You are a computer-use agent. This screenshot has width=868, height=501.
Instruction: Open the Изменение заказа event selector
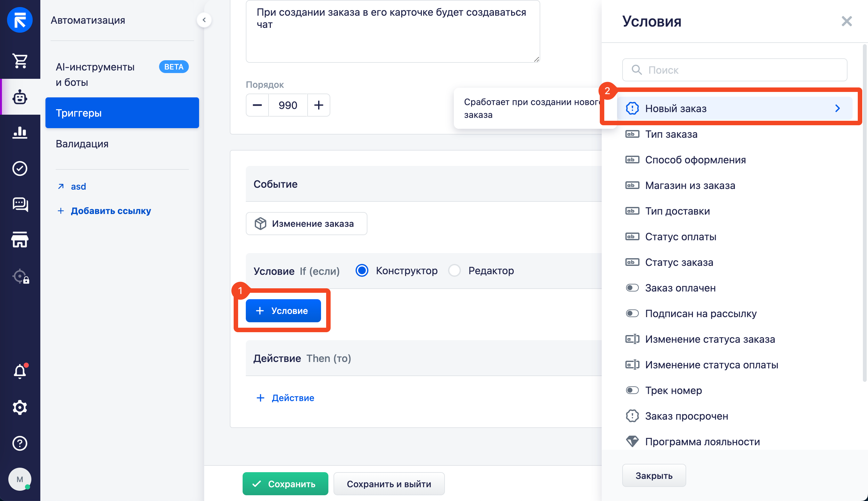pos(306,224)
